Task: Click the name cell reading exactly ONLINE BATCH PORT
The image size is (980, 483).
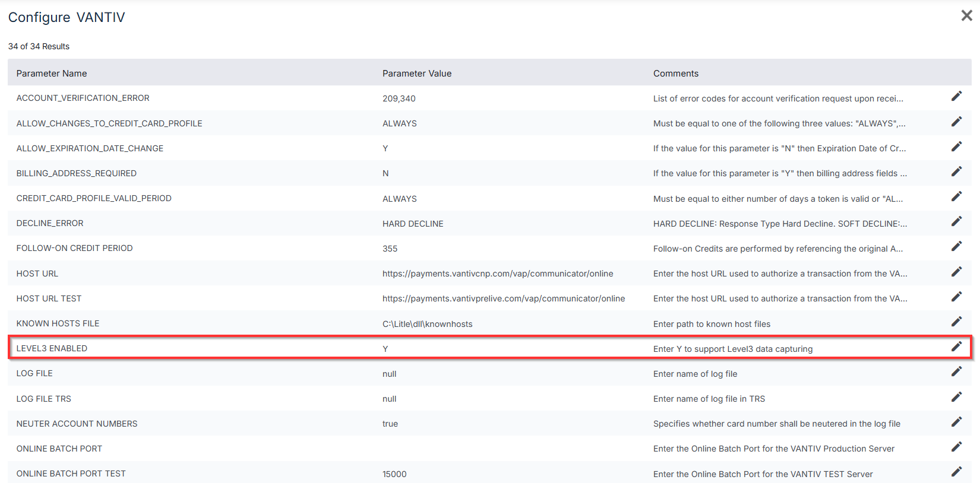Action: tap(59, 449)
